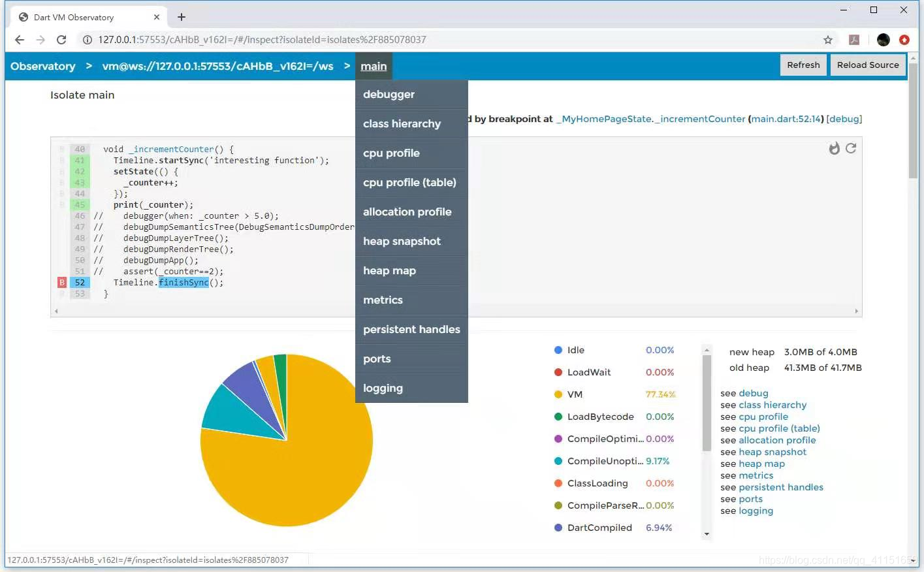Open the PDF extension icon
Image resolution: width=924 pixels, height=572 pixels.
tap(854, 40)
